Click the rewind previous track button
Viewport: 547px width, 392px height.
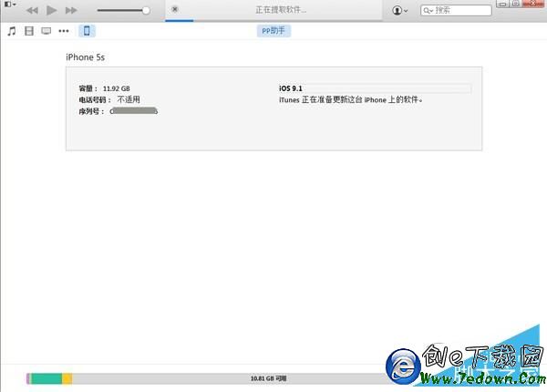coord(32,10)
